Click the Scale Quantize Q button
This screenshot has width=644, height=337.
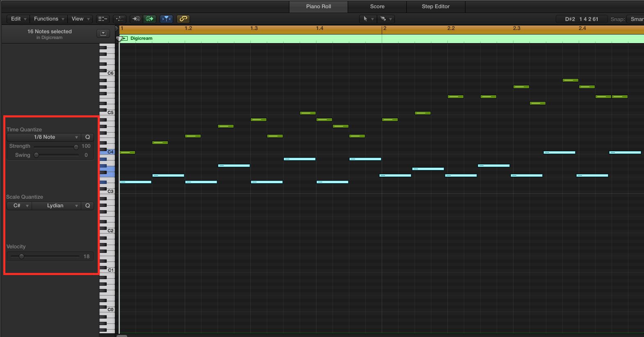[87, 206]
